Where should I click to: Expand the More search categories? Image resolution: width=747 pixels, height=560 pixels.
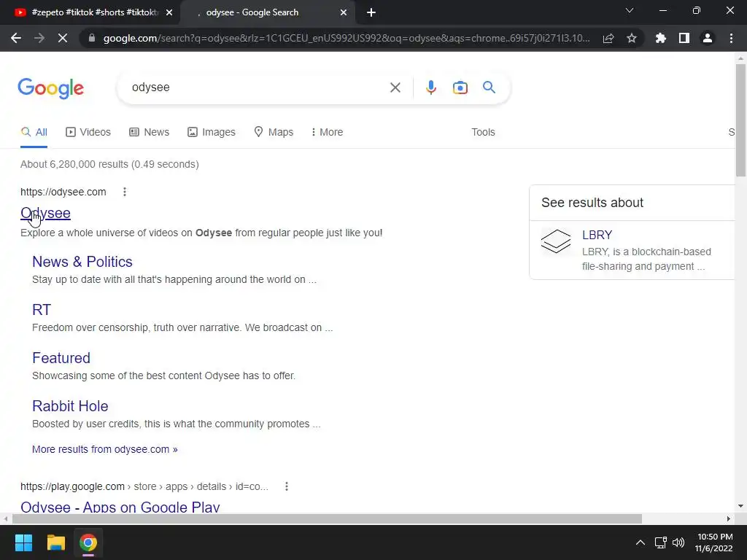327,132
